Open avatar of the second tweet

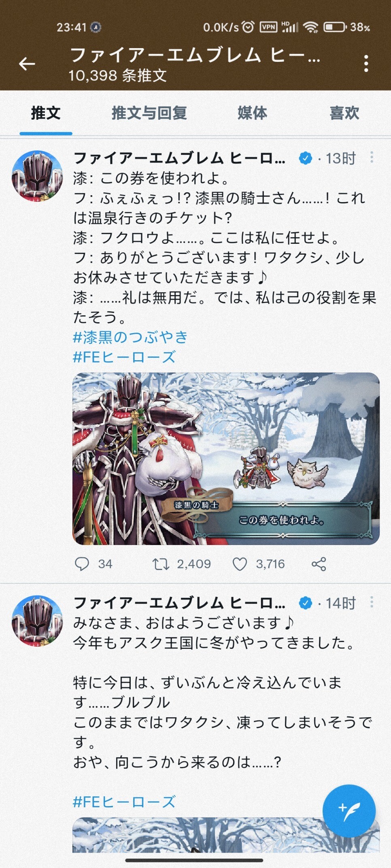pyautogui.click(x=37, y=621)
